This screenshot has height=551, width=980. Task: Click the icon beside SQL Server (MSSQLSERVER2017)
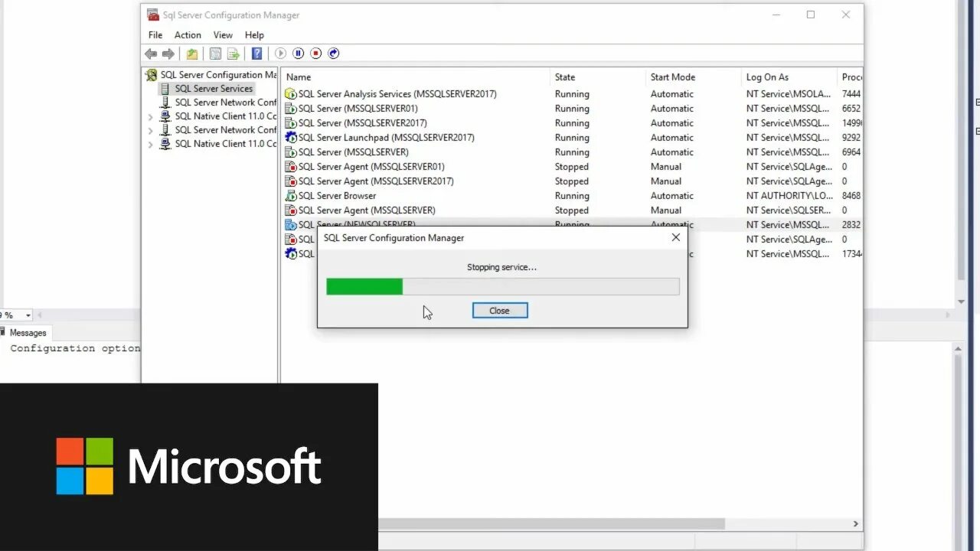coord(291,123)
